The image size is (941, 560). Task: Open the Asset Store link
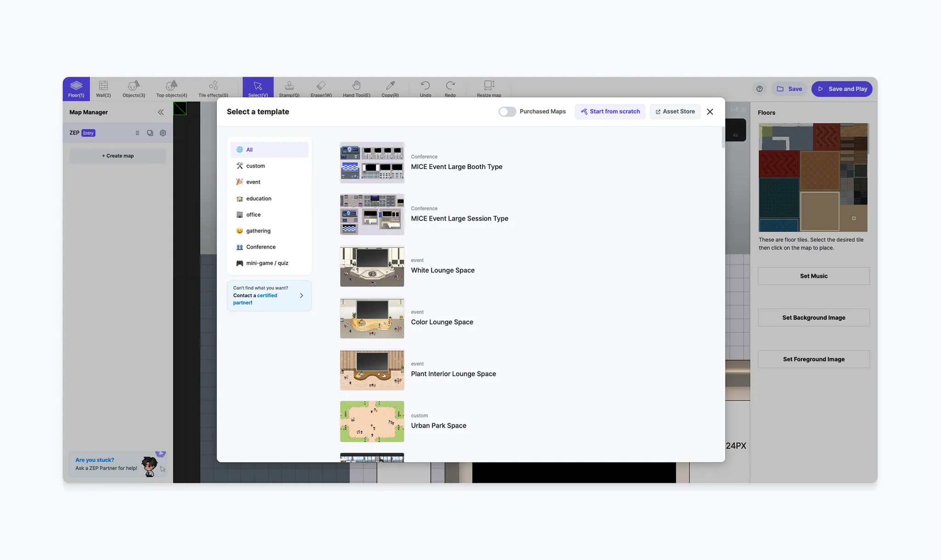(675, 112)
